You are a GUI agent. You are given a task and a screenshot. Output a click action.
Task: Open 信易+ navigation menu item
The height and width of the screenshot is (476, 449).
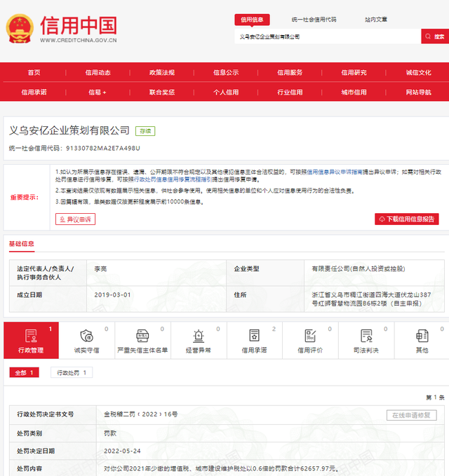(98, 92)
